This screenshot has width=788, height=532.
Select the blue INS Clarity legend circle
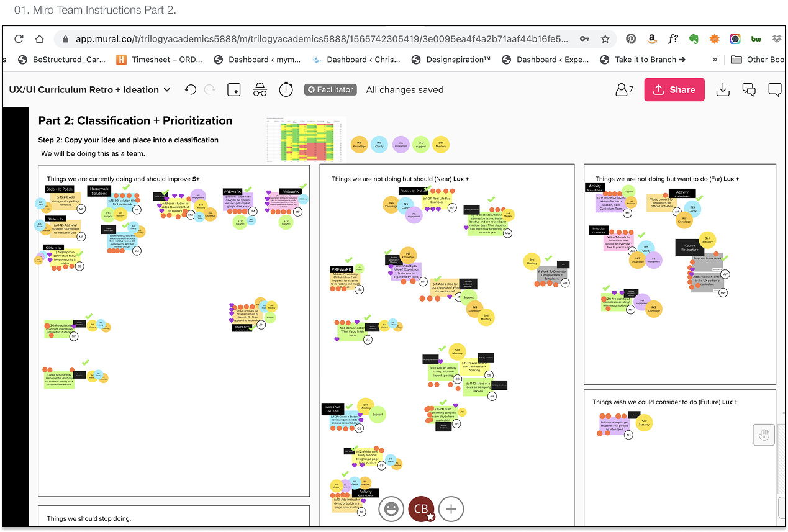379,145
